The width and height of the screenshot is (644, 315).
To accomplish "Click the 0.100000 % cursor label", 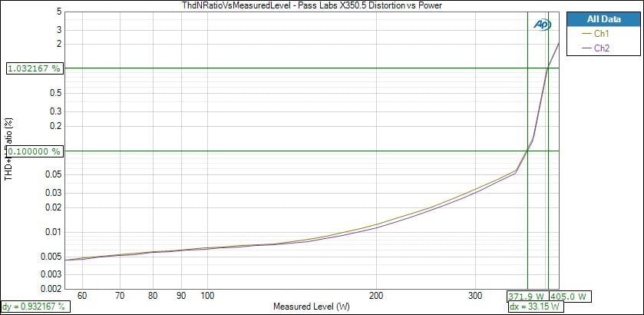I will (x=34, y=151).
